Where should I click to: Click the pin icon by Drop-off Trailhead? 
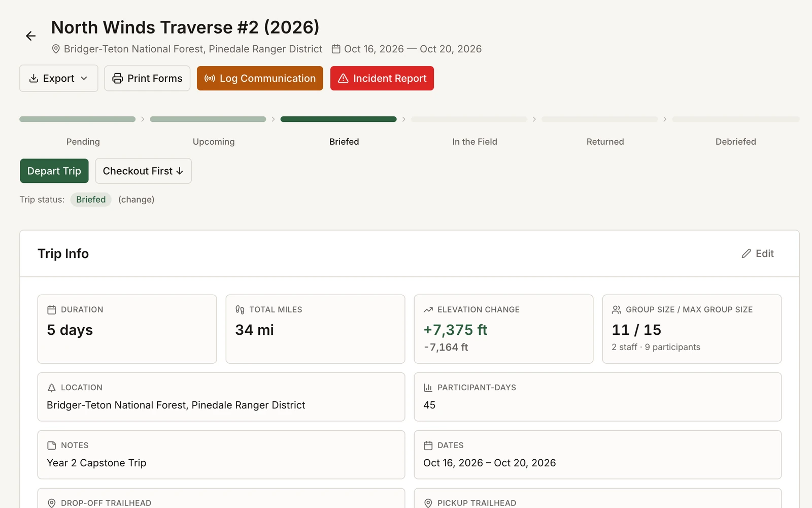click(51, 503)
